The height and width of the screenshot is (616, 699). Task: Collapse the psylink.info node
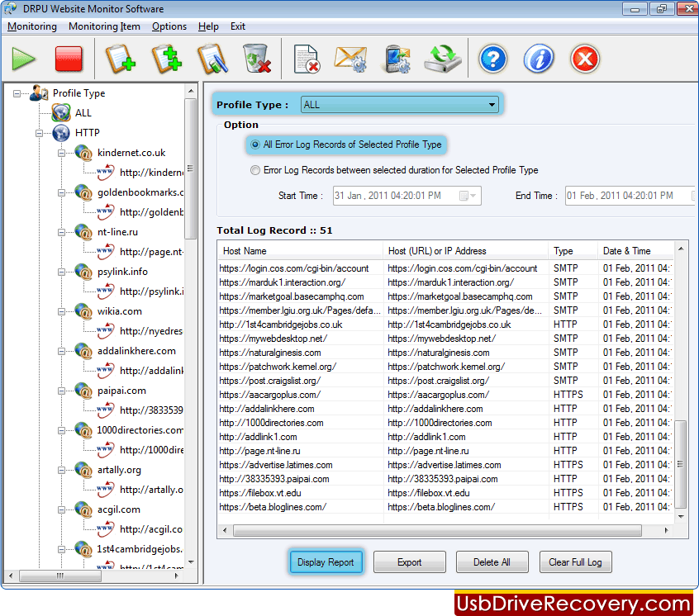tap(61, 272)
